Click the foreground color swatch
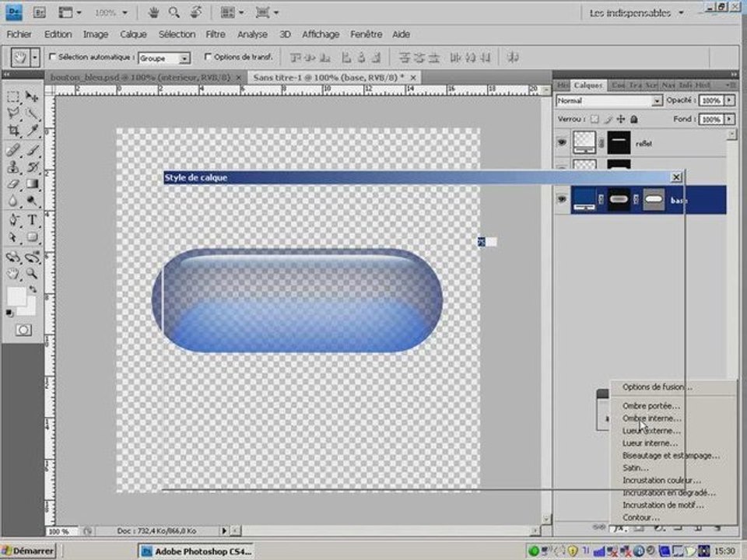747x560 pixels. [x=16, y=296]
